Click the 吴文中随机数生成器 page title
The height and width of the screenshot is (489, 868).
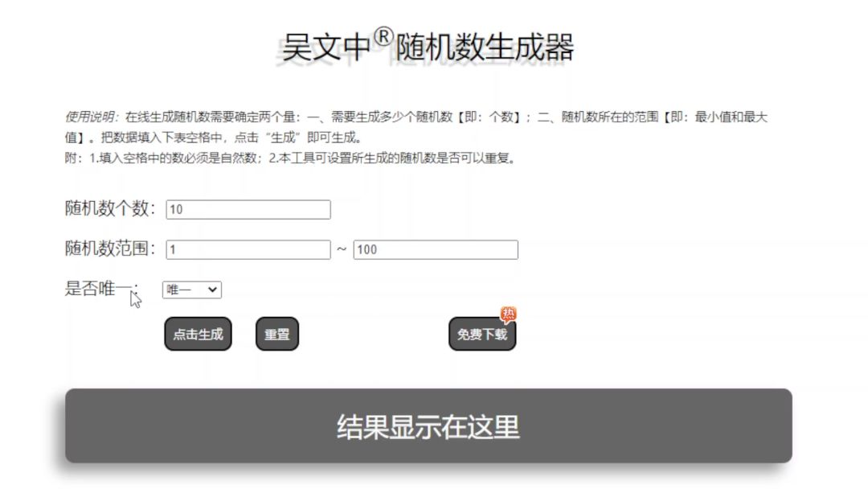coord(428,47)
